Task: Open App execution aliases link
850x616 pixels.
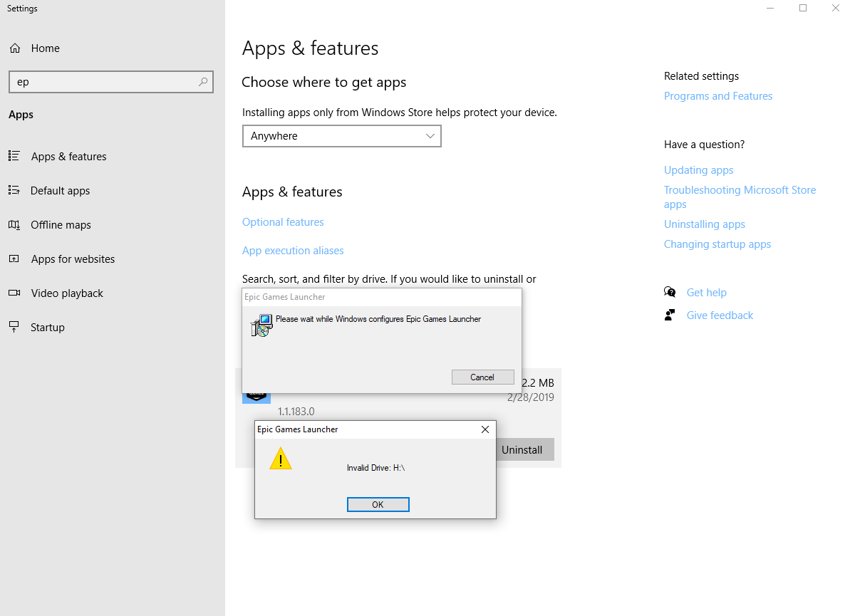Action: coord(293,251)
